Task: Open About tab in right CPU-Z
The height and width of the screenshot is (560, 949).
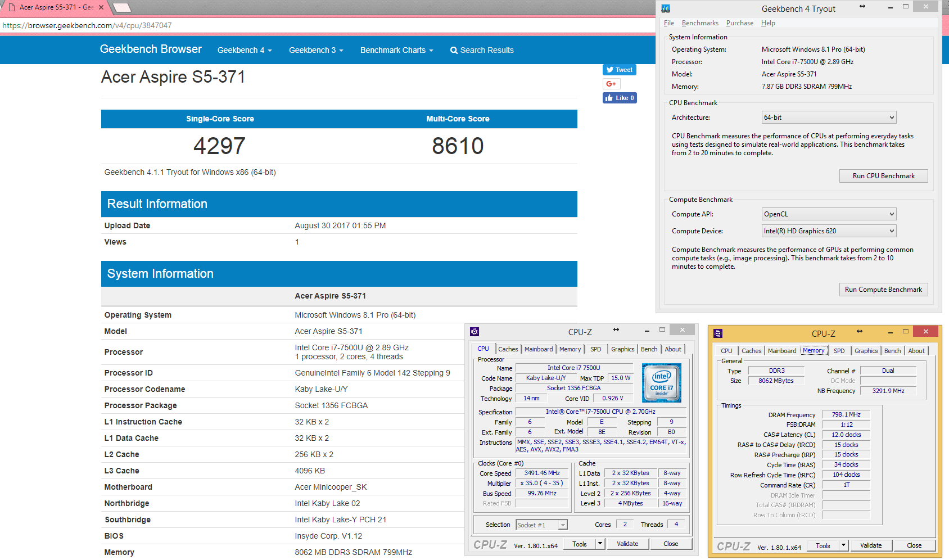Action: [916, 351]
